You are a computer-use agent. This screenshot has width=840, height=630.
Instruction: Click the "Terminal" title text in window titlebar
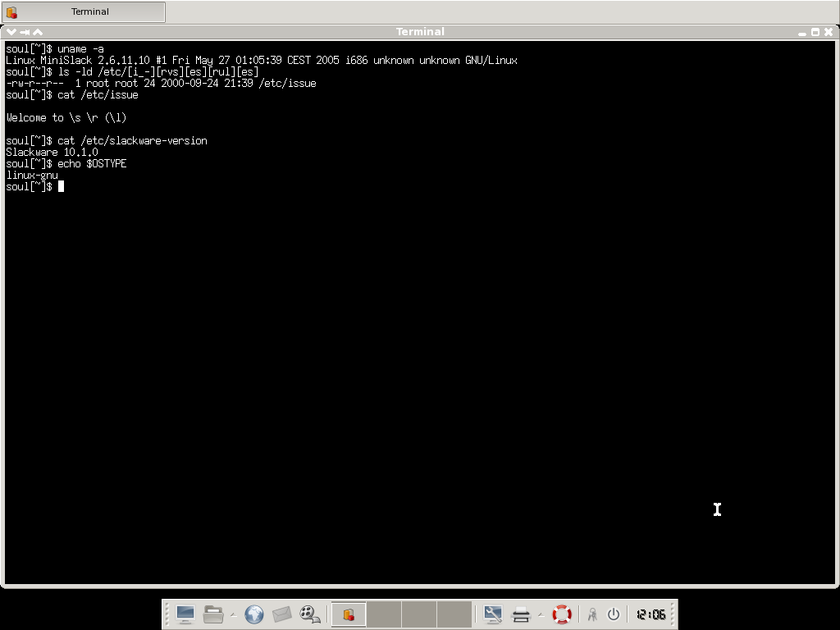(420, 32)
